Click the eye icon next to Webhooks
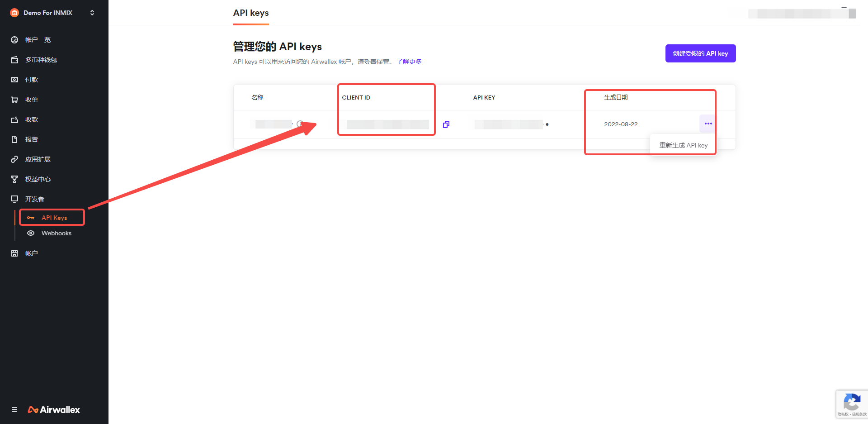 pos(30,233)
